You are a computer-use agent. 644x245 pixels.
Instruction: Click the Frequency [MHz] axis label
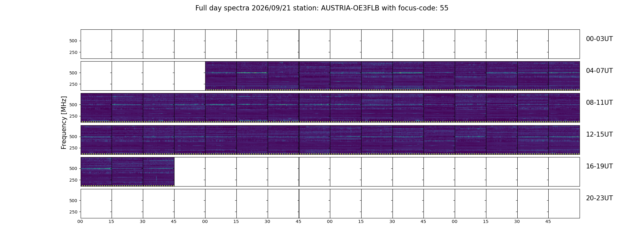click(64, 123)
